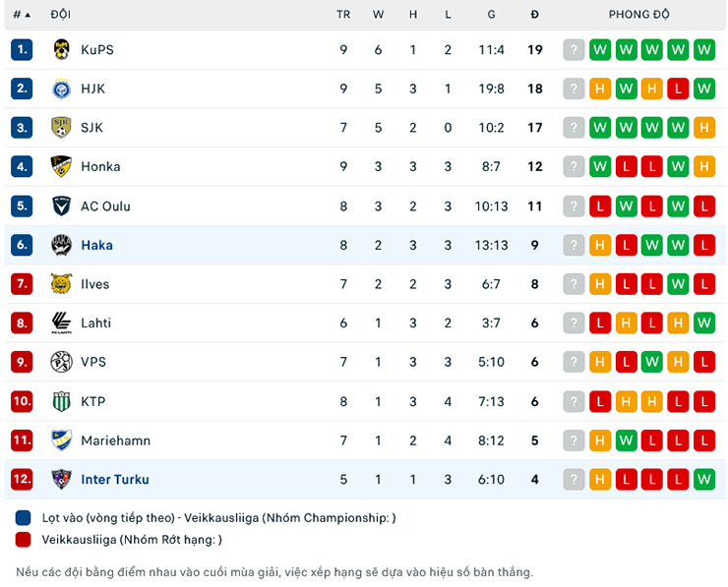Select the PHONG ĐỘ form column header

point(638,15)
